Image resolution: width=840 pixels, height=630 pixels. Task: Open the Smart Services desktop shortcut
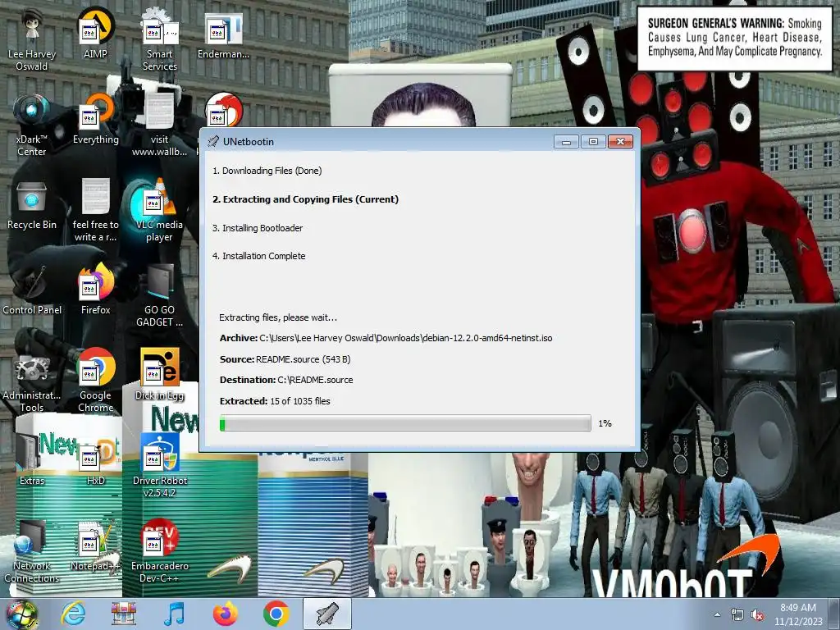[160, 39]
